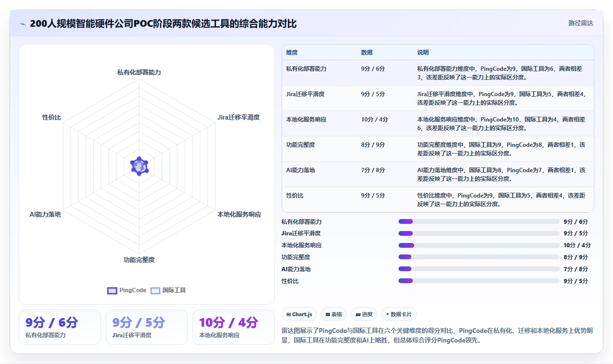Viewport: 613px width, 364px height.
Task: Click the 功能完整度 progress bar
Action: click(479, 257)
